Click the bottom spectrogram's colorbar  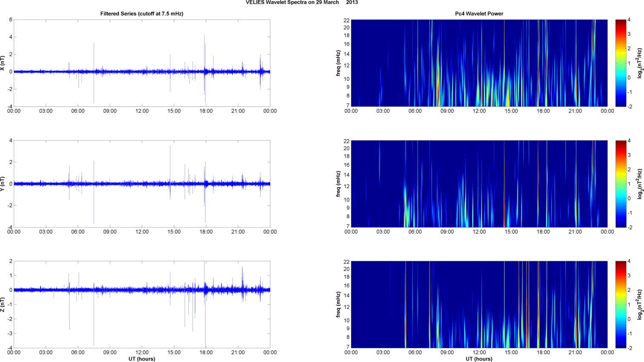(x=621, y=305)
